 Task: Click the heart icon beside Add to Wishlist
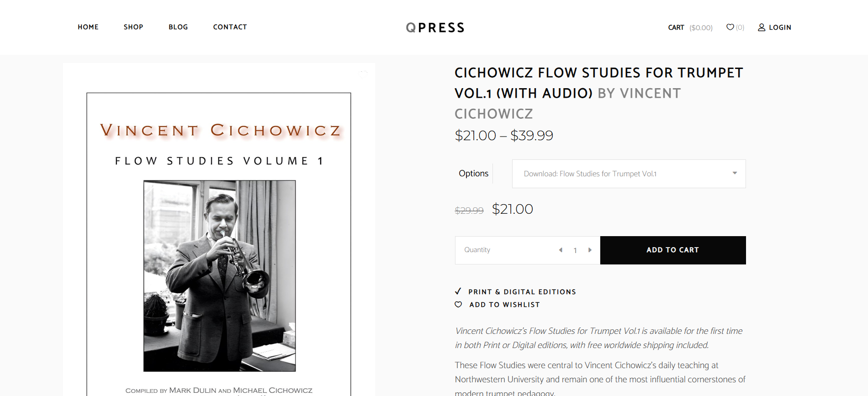(458, 305)
